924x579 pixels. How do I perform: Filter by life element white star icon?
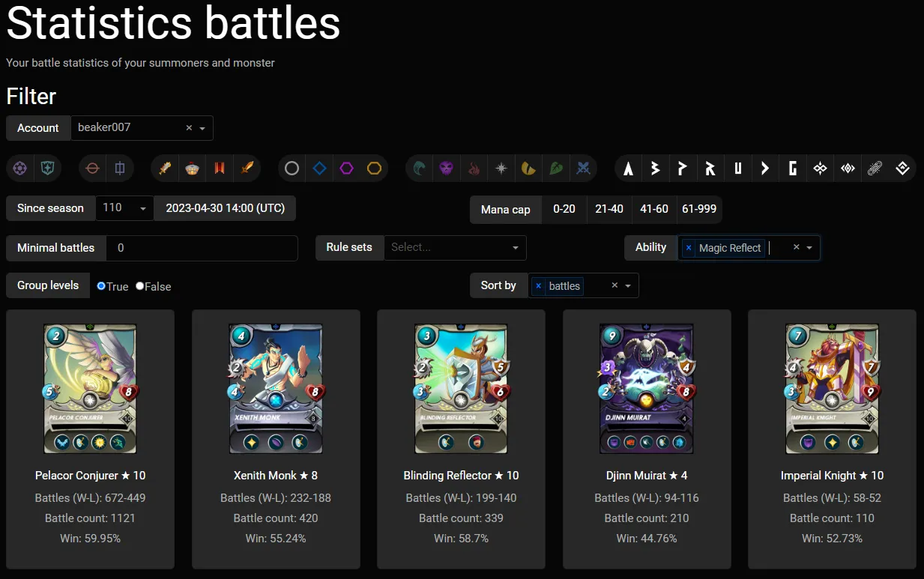pos(501,169)
